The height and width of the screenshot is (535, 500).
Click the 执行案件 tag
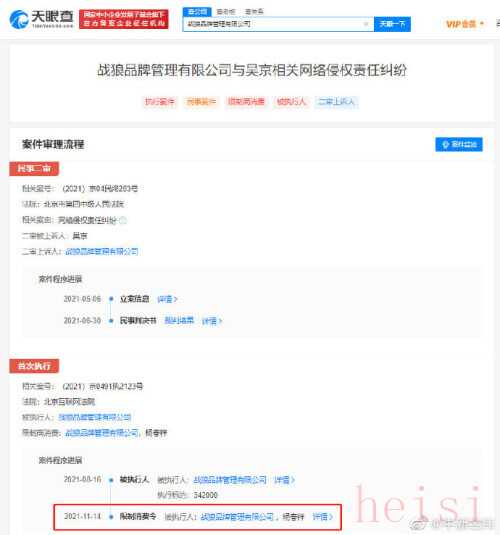click(x=160, y=102)
